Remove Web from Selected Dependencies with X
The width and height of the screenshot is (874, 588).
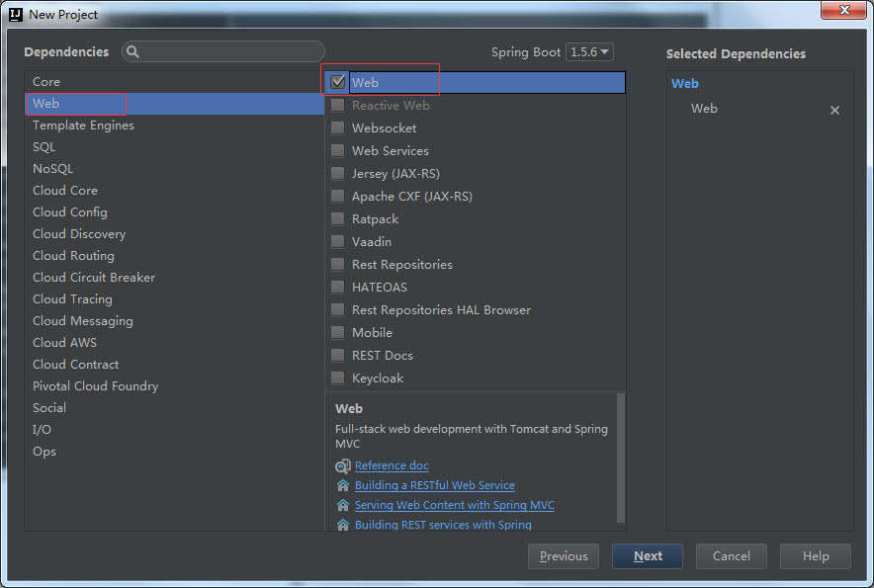[x=834, y=111]
